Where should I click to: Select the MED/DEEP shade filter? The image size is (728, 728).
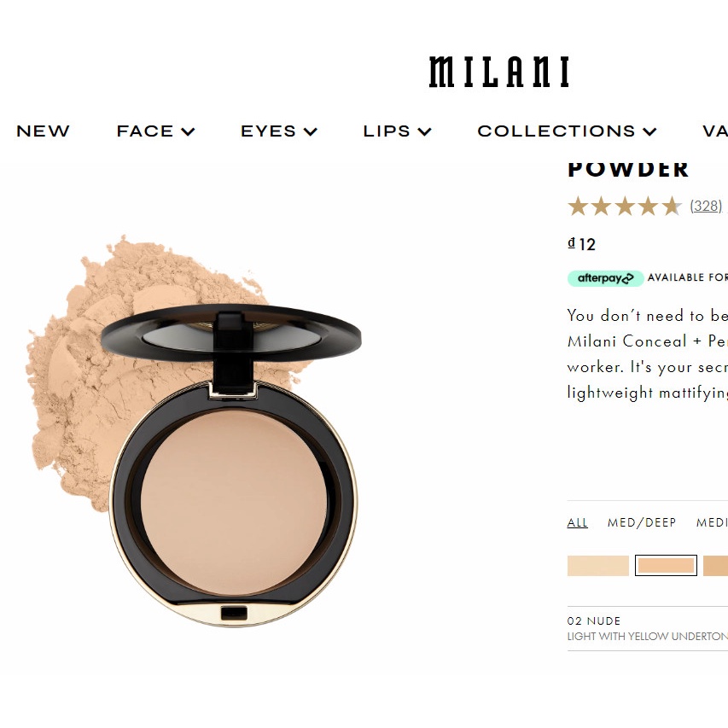click(x=642, y=523)
